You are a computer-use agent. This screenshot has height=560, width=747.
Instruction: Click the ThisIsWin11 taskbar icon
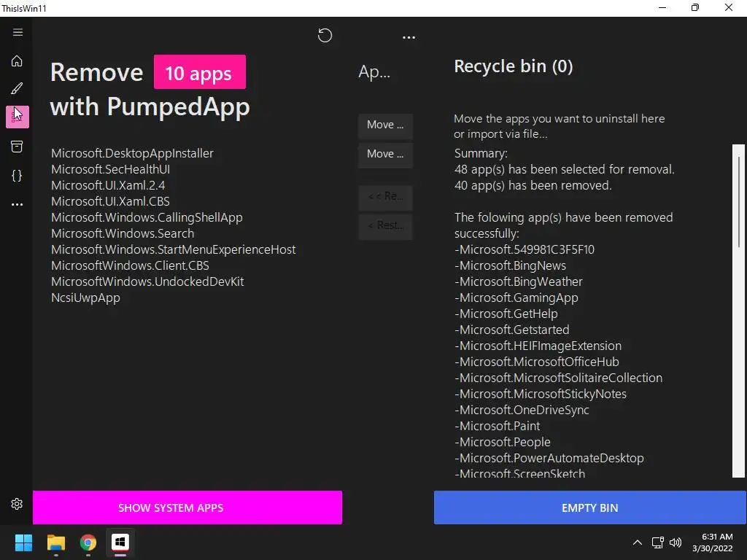tap(120, 542)
